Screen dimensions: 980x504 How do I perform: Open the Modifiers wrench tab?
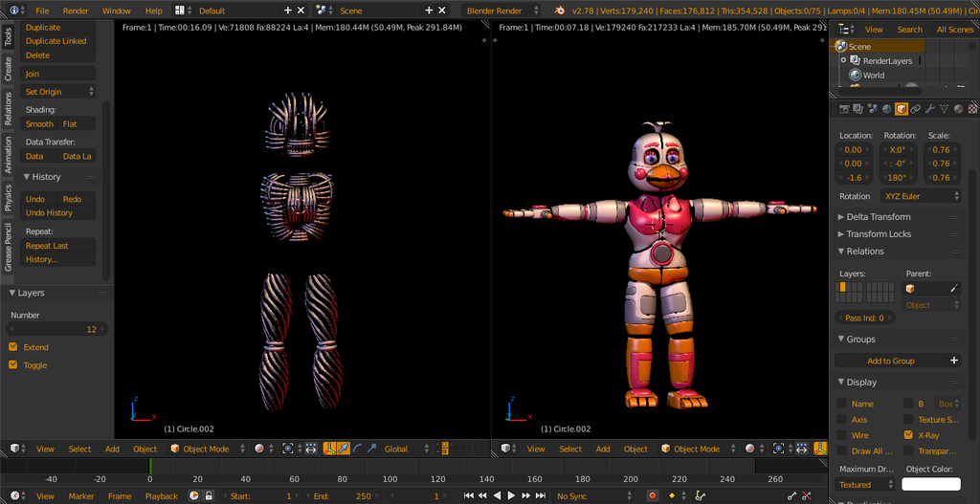[930, 109]
